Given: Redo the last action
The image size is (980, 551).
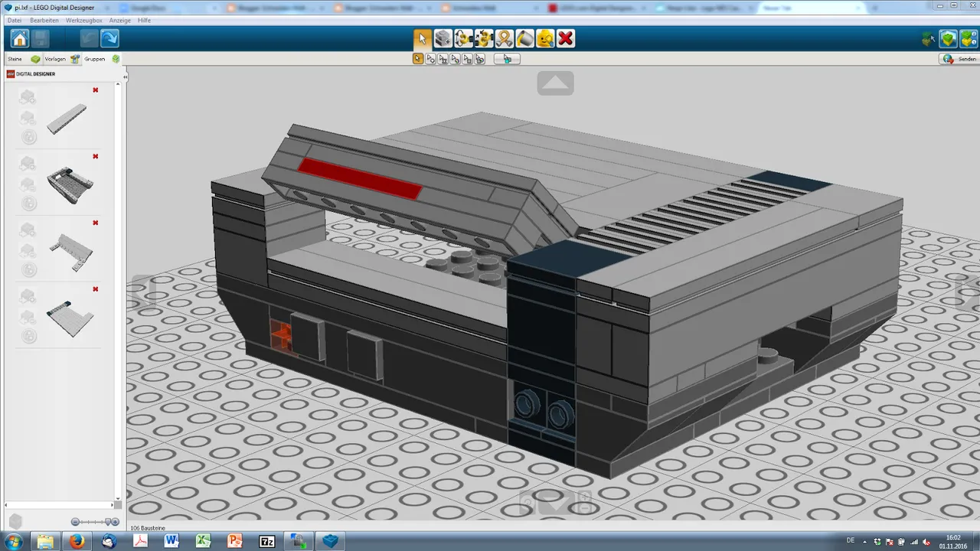Looking at the screenshot, I should (x=109, y=38).
